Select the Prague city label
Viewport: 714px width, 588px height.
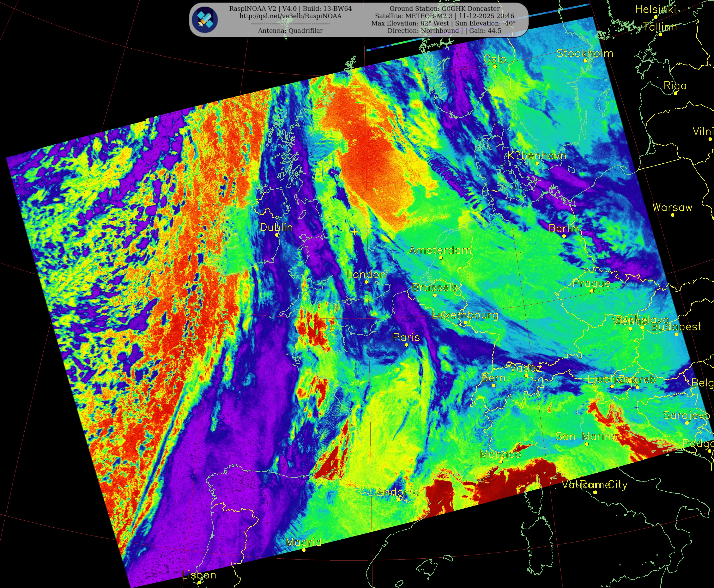click(591, 283)
